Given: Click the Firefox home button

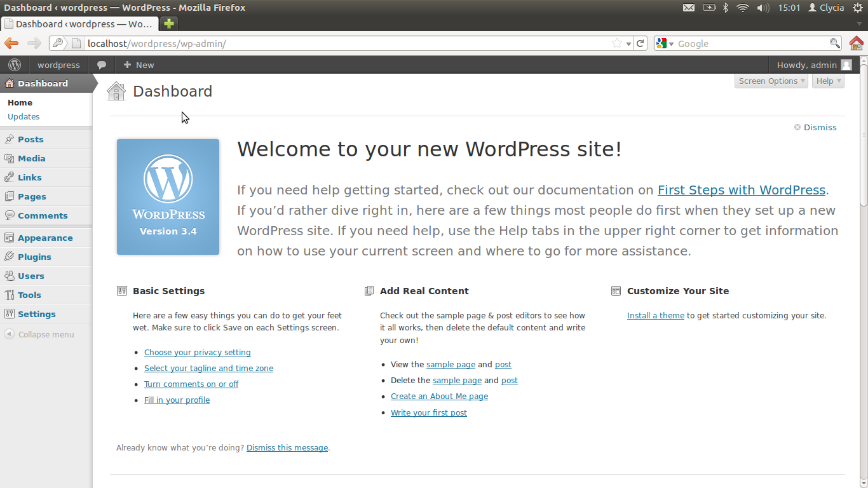Looking at the screenshot, I should coord(857,43).
